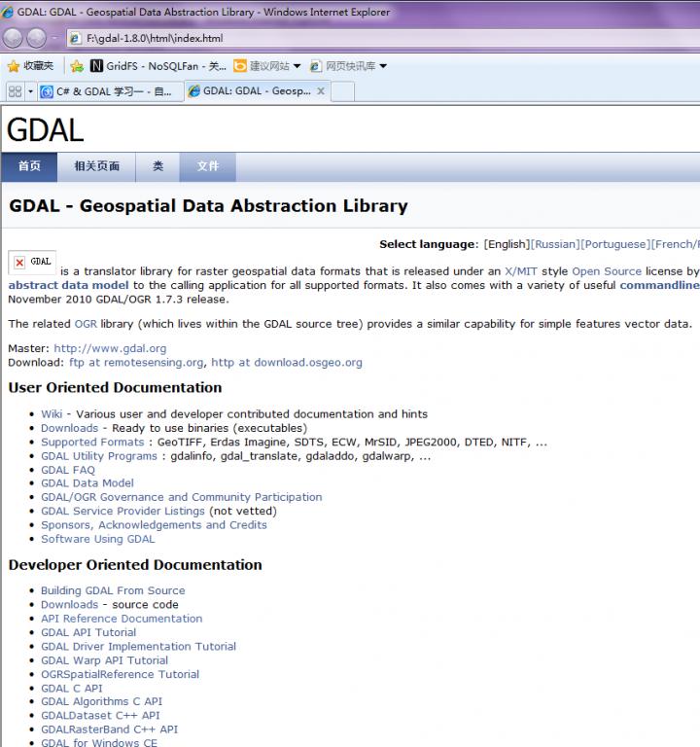Screen dimensions: 700x747
Task: Open the API Reference Documentation link
Action: pyautogui.click(x=122, y=619)
